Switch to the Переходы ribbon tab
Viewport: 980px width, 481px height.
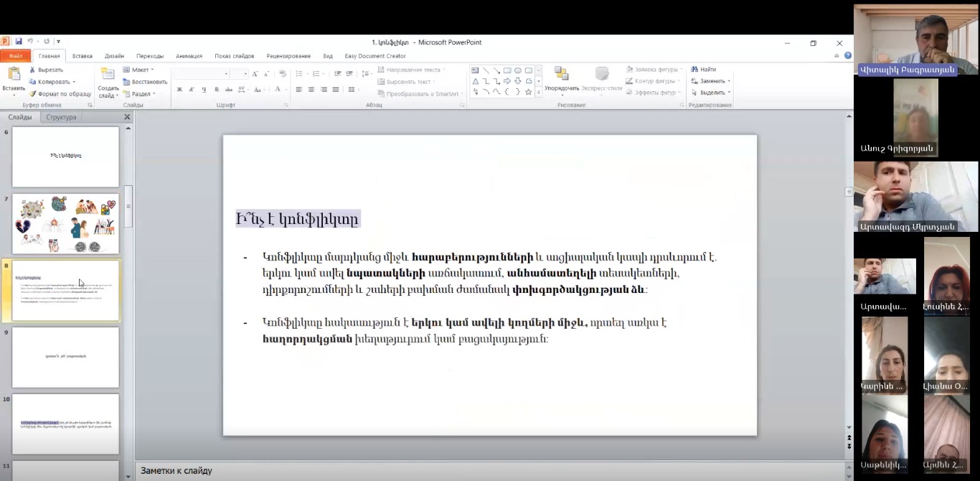click(x=150, y=56)
